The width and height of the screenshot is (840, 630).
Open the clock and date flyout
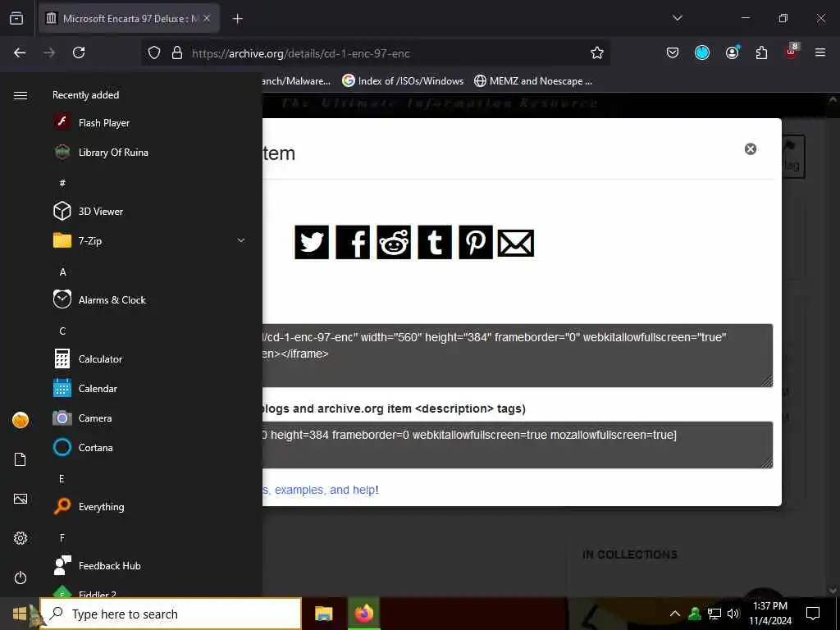click(770, 614)
